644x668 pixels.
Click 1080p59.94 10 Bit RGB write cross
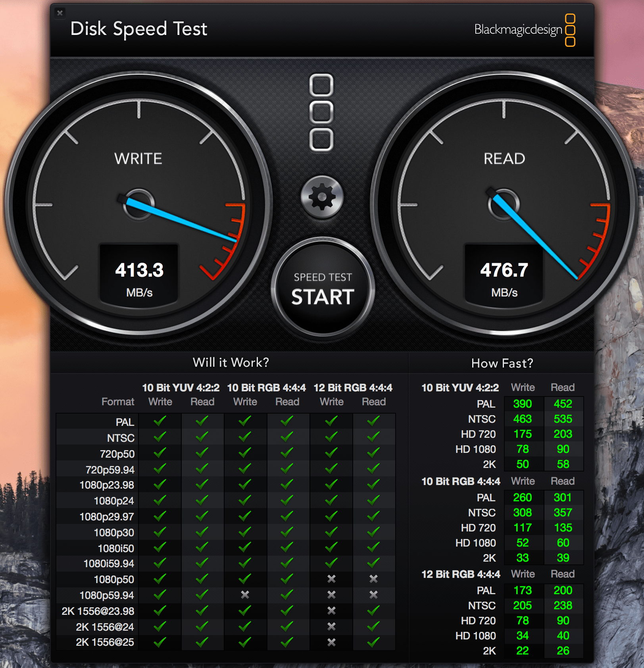(x=245, y=595)
